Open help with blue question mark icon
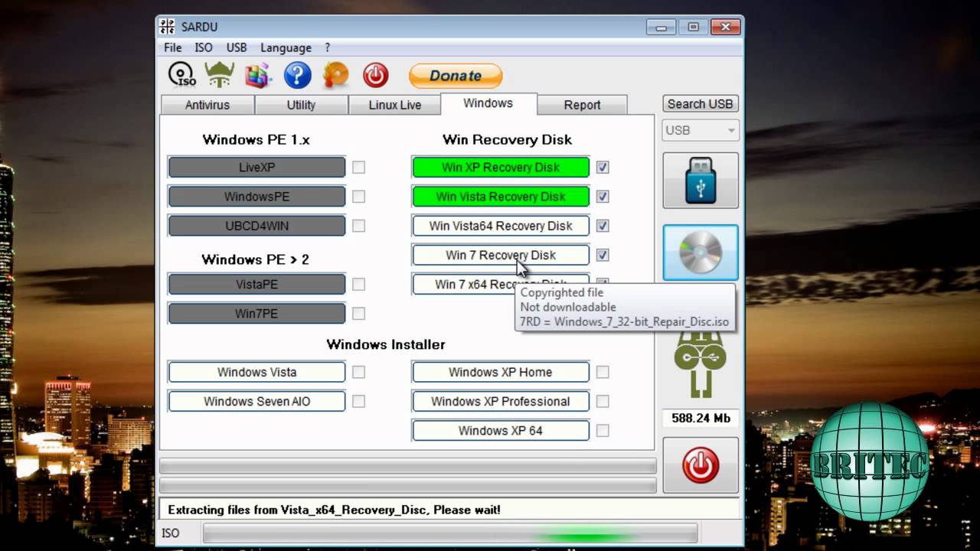Image resolution: width=980 pixels, height=551 pixels. pos(297,75)
